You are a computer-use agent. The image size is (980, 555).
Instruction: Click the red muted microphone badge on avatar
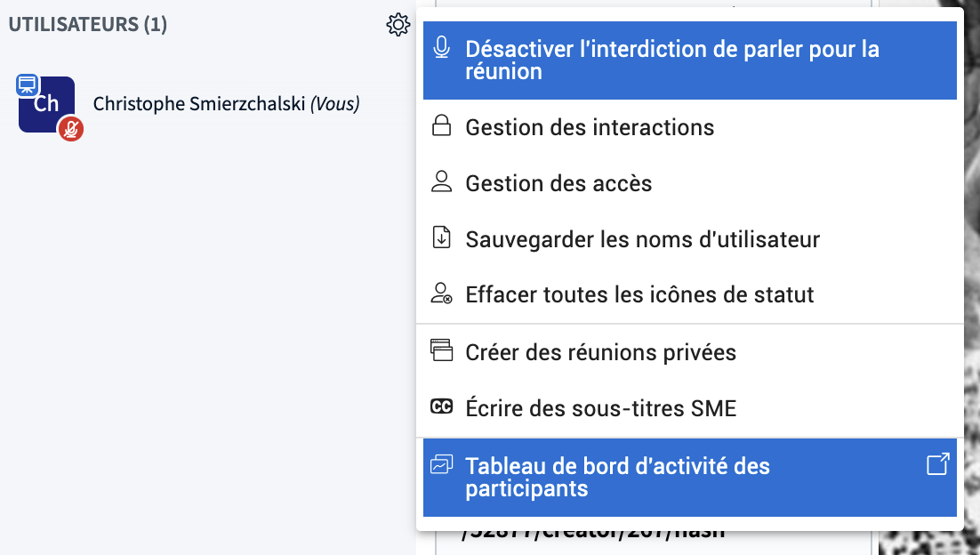[70, 129]
